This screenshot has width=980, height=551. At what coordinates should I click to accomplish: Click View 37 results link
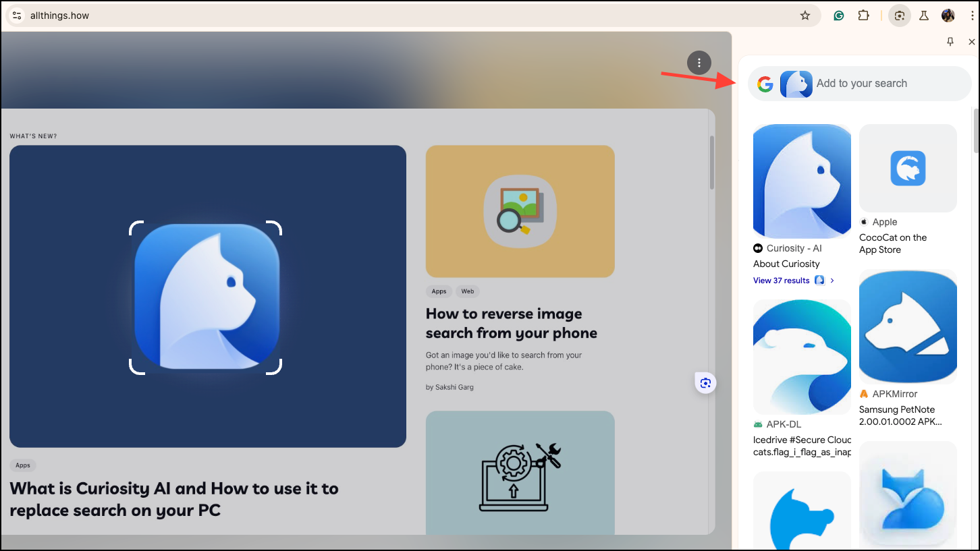tap(781, 281)
